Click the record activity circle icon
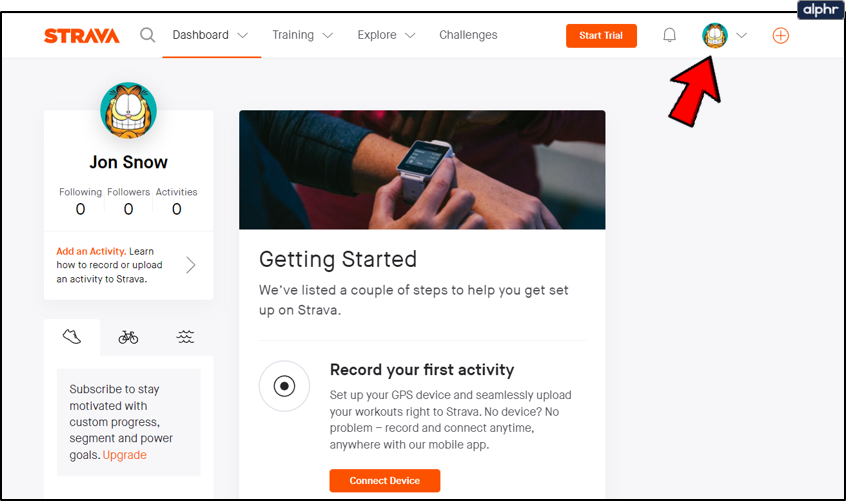 coord(284,386)
